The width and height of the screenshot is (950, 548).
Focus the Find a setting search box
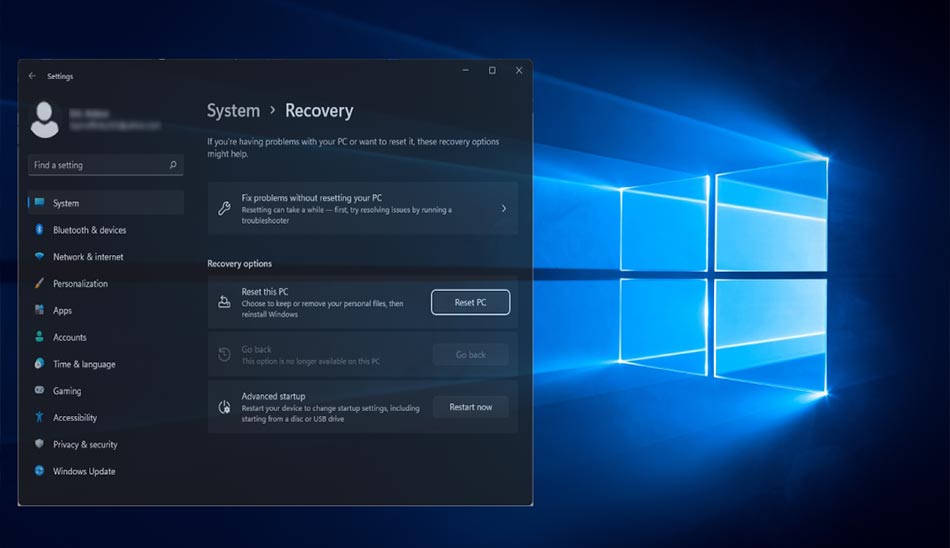(x=105, y=165)
